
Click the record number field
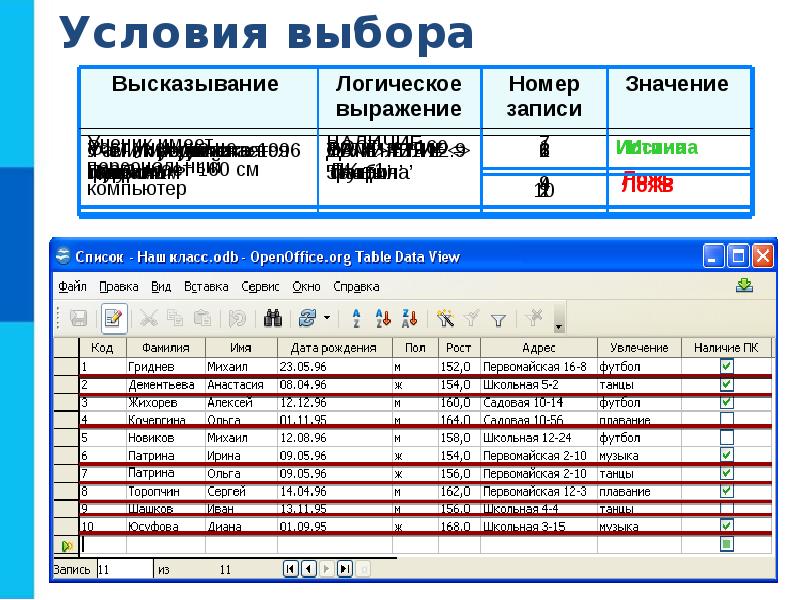click(x=118, y=569)
